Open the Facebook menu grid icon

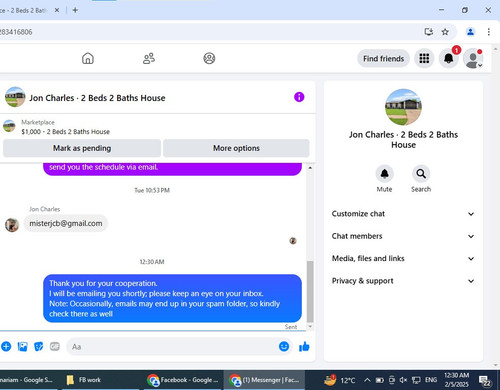pyautogui.click(x=424, y=58)
